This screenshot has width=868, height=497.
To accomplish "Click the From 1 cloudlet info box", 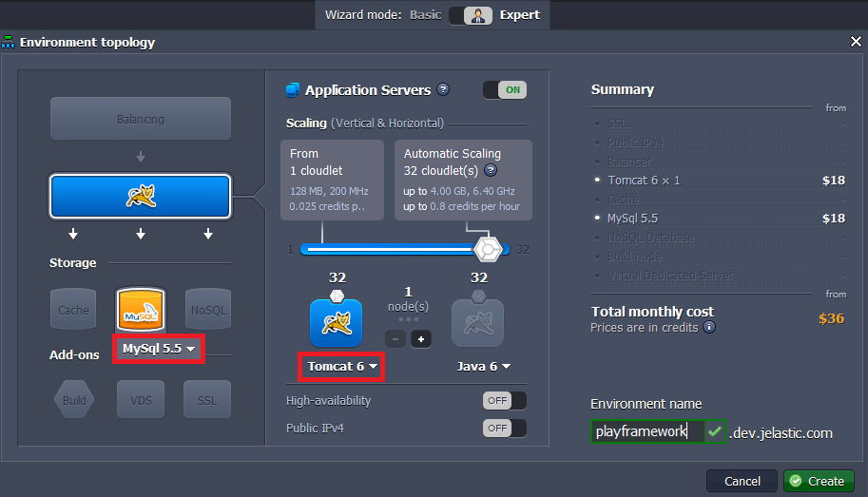I will pyautogui.click(x=332, y=180).
